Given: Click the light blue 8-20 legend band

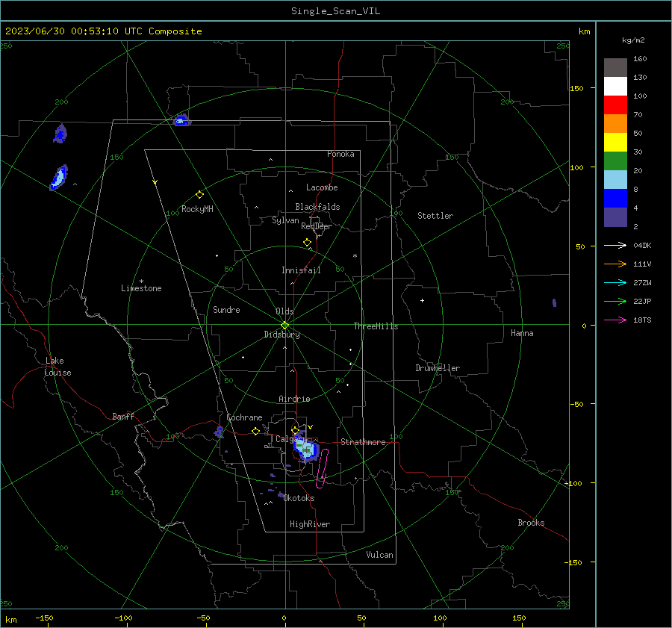Looking at the screenshot, I should coord(615,179).
